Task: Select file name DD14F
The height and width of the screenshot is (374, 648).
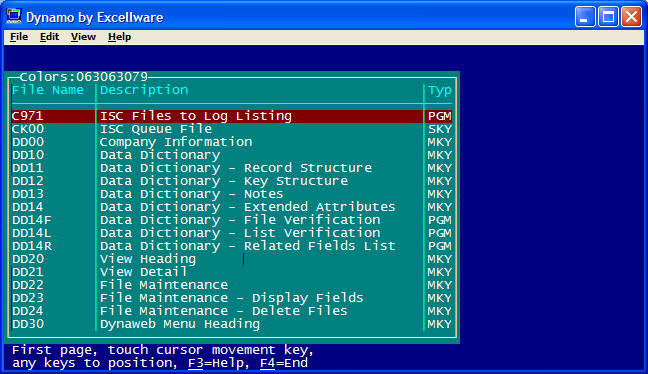Action: pos(32,220)
